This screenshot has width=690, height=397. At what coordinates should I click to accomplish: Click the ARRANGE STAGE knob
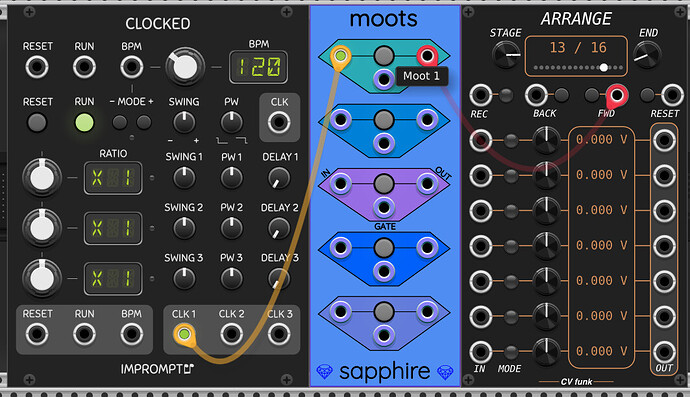pyautogui.click(x=506, y=55)
